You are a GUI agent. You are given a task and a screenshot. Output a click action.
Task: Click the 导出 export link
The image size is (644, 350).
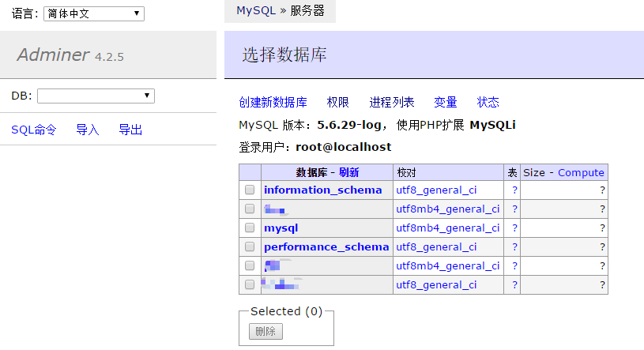point(130,130)
